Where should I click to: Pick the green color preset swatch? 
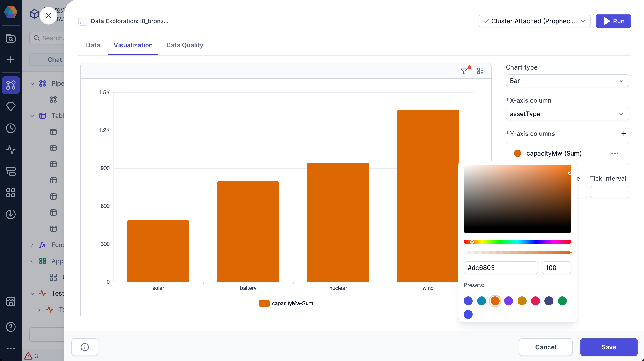(562, 301)
